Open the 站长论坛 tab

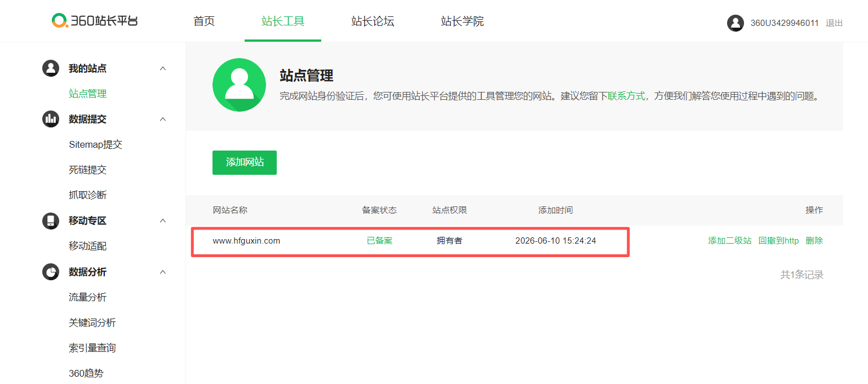(373, 21)
